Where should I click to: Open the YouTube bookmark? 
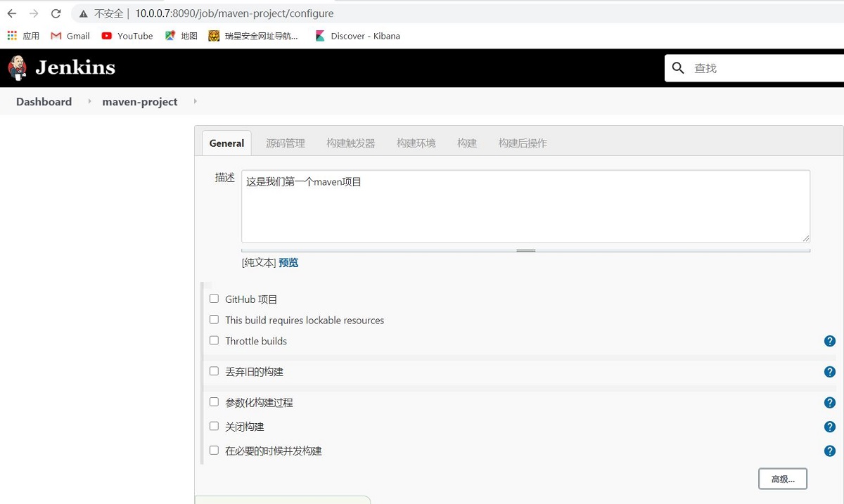pyautogui.click(x=127, y=36)
